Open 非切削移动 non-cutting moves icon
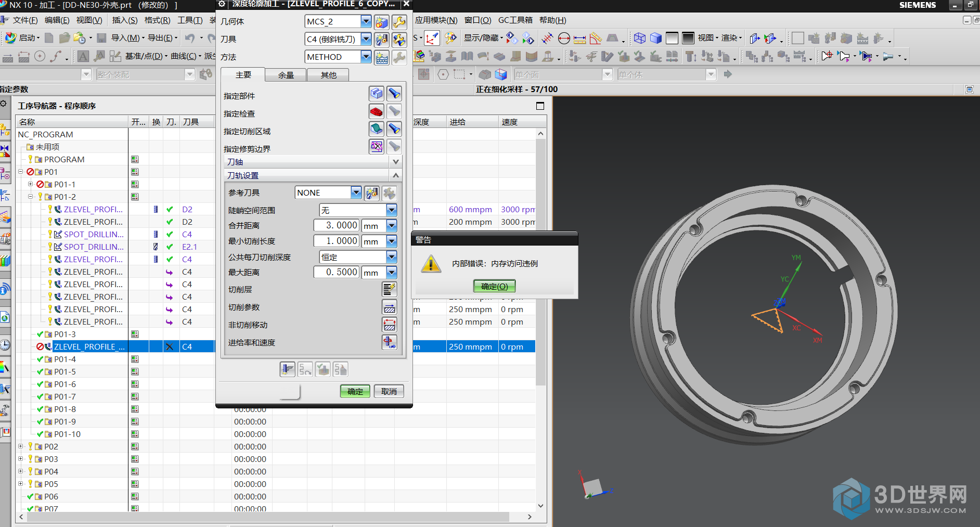The height and width of the screenshot is (527, 980). 389,325
